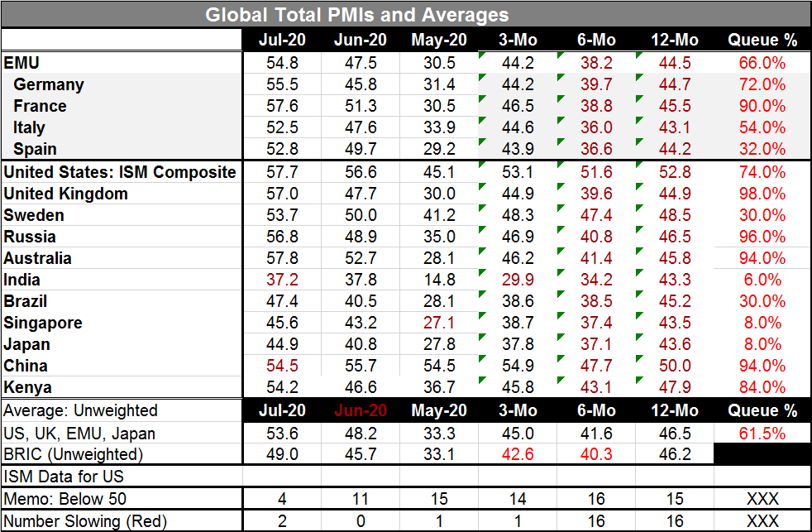This screenshot has height=532, width=812.
Task: Click India May-20 value 14.8
Action: [439, 280]
